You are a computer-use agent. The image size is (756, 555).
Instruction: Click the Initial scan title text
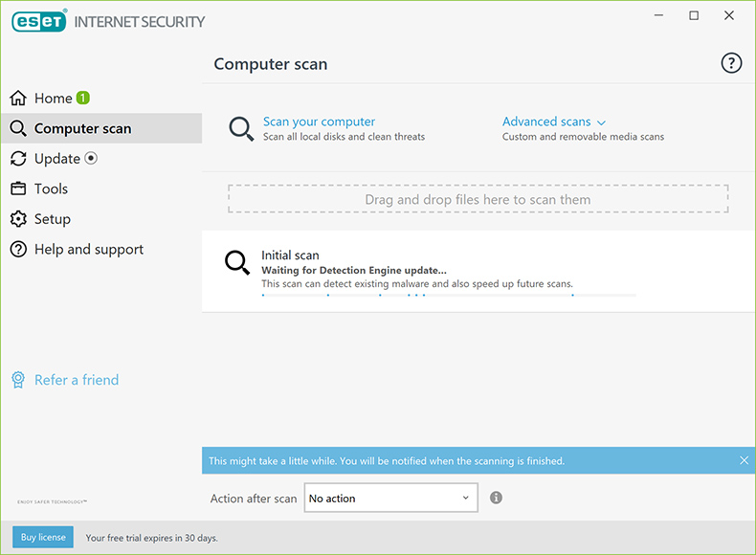(x=290, y=255)
